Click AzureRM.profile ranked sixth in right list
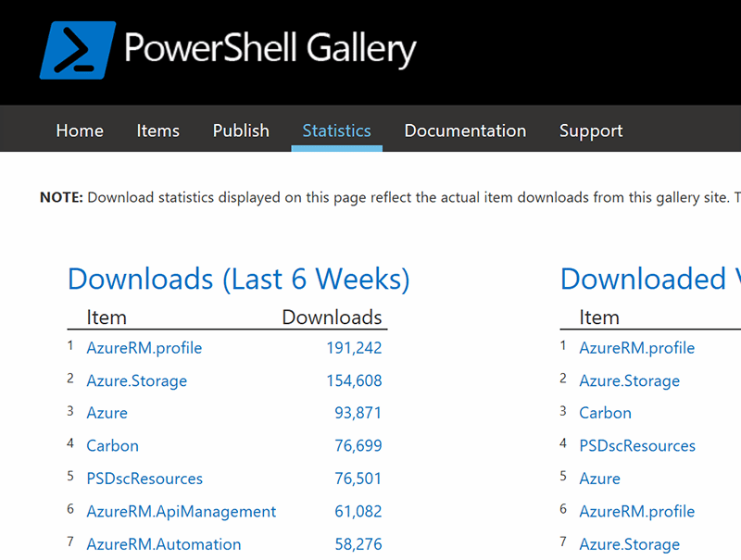 tap(636, 511)
